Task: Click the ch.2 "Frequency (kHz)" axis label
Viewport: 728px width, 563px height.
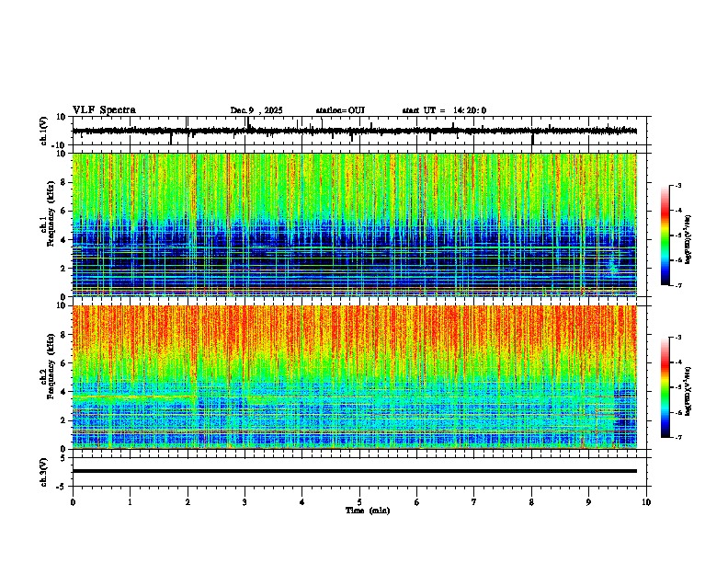Action: point(51,366)
